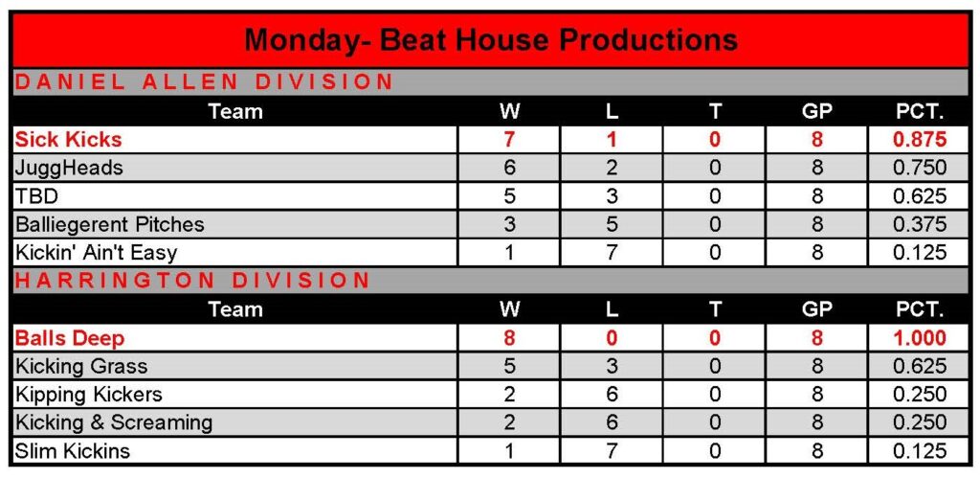Choose the Kickin' Ain't Easy team

(96, 253)
